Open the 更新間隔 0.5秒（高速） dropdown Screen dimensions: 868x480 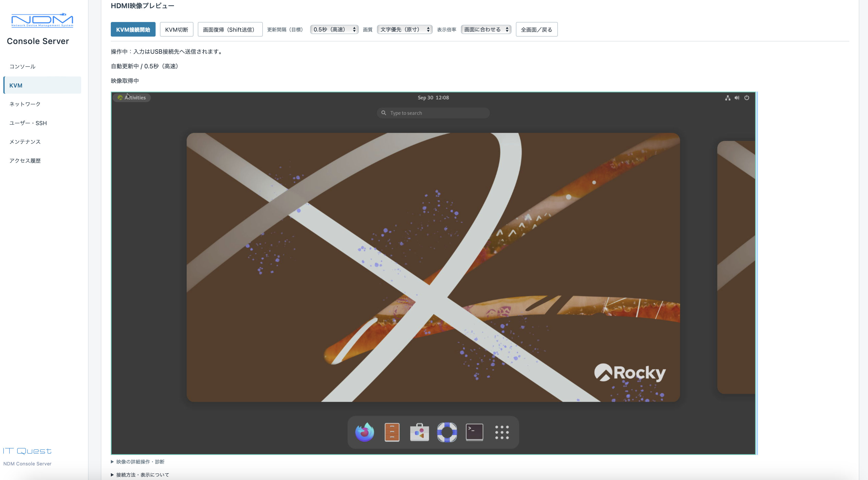pos(334,30)
